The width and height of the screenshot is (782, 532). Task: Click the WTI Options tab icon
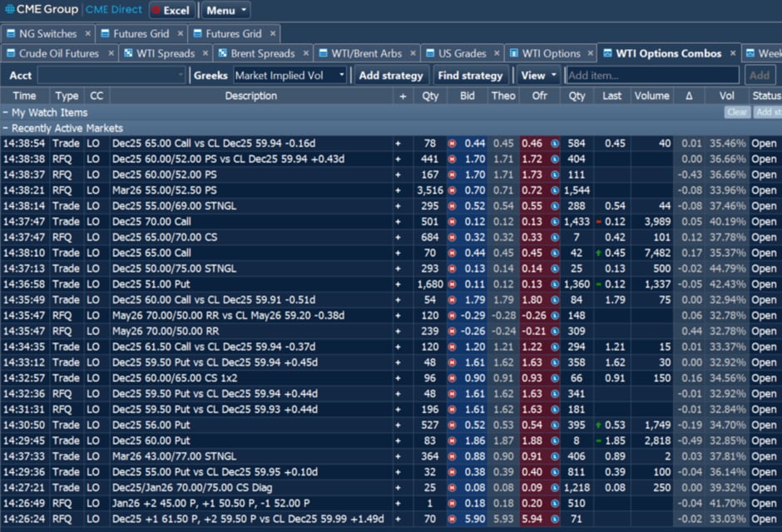click(513, 53)
